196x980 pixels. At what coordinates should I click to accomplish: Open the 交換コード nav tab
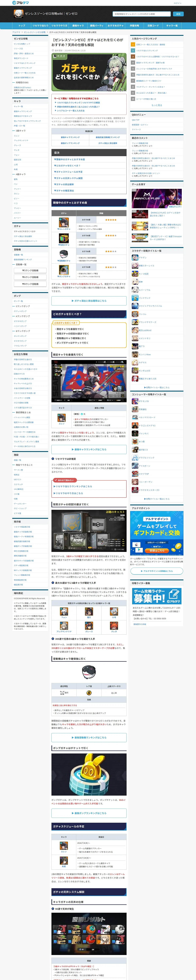(x=153, y=25)
